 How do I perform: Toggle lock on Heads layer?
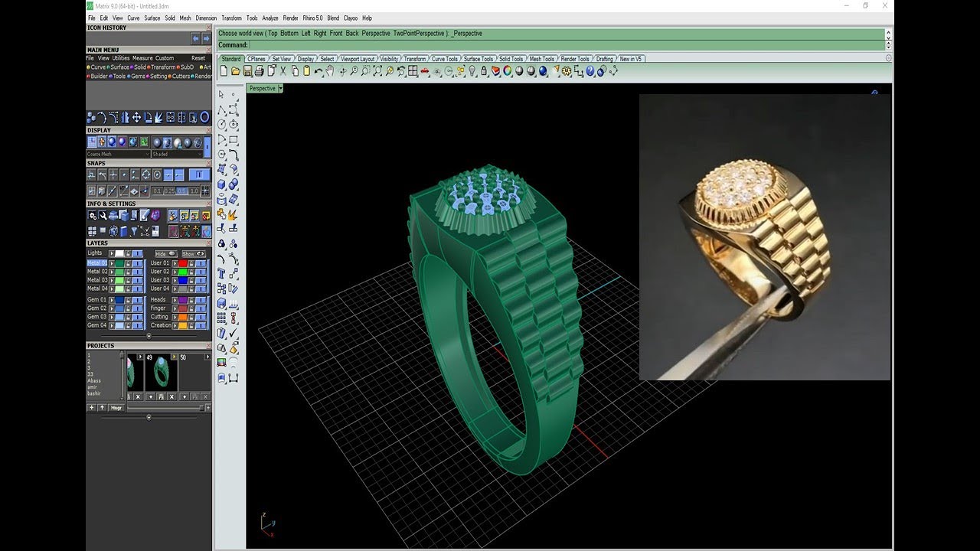[191, 300]
